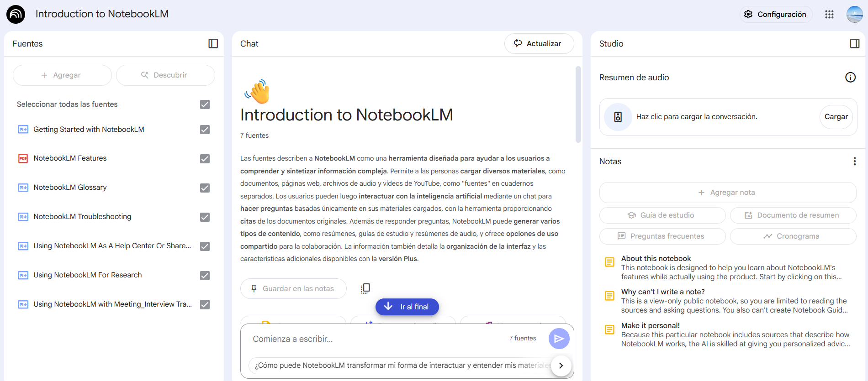This screenshot has height=381, width=868.
Task: Show audio summary info
Action: [850, 77]
